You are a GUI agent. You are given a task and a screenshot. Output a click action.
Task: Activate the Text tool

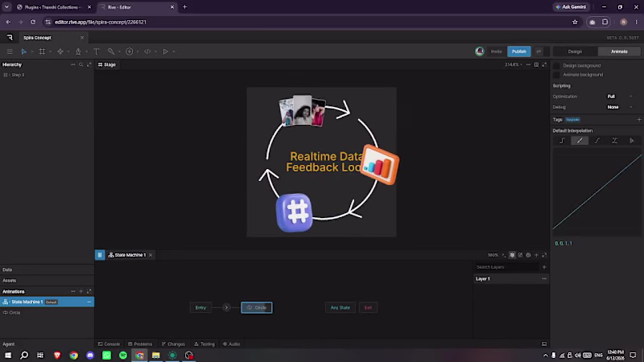click(x=96, y=51)
